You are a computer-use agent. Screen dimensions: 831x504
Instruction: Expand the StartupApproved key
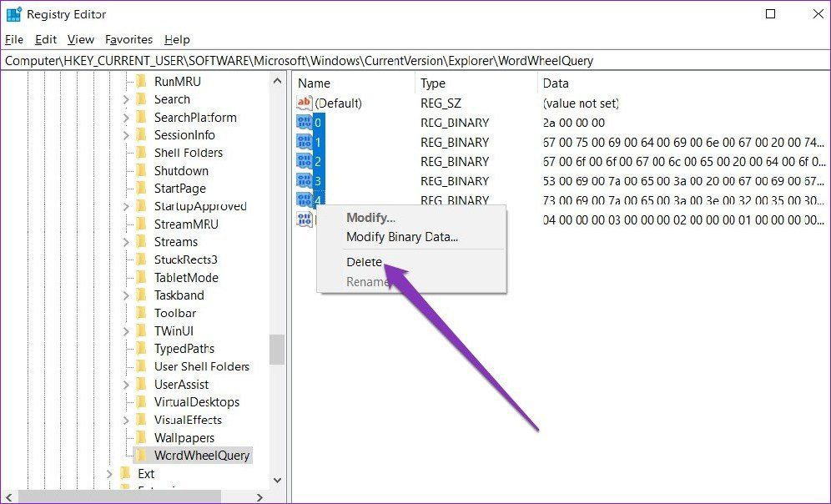pos(126,206)
